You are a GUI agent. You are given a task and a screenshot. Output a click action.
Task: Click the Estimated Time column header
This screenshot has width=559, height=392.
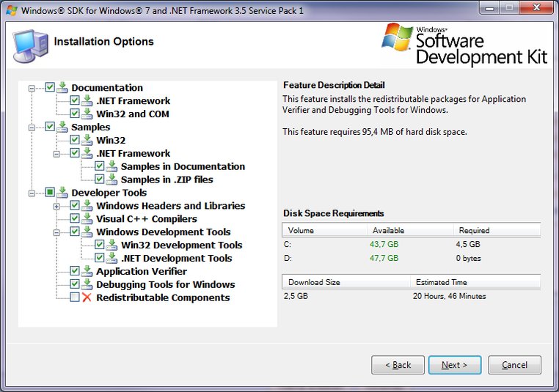tap(475, 282)
